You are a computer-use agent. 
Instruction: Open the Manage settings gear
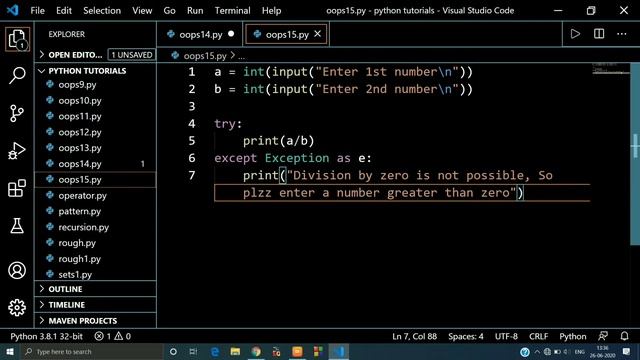pyautogui.click(x=17, y=307)
